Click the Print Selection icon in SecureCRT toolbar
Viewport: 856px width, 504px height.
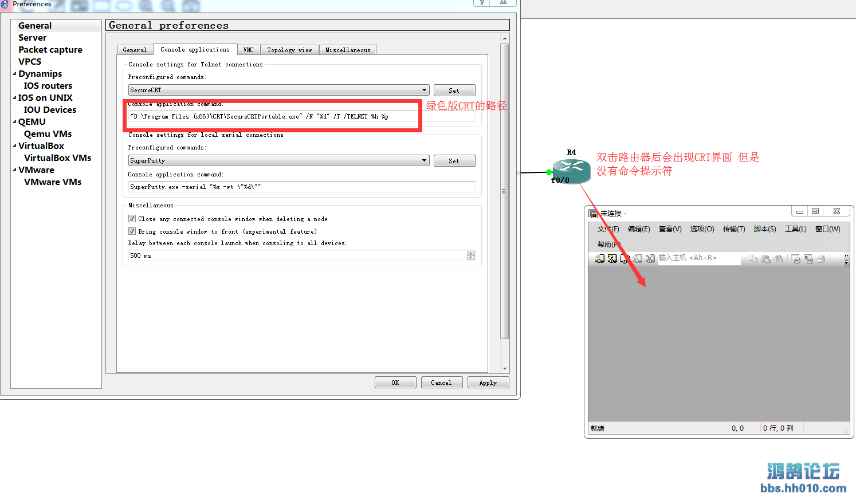[x=808, y=259]
